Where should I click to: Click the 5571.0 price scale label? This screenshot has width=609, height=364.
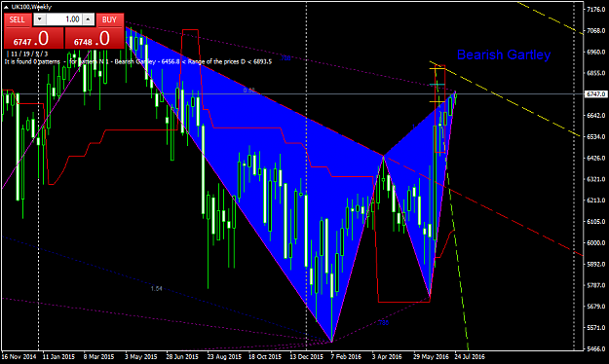595,328
